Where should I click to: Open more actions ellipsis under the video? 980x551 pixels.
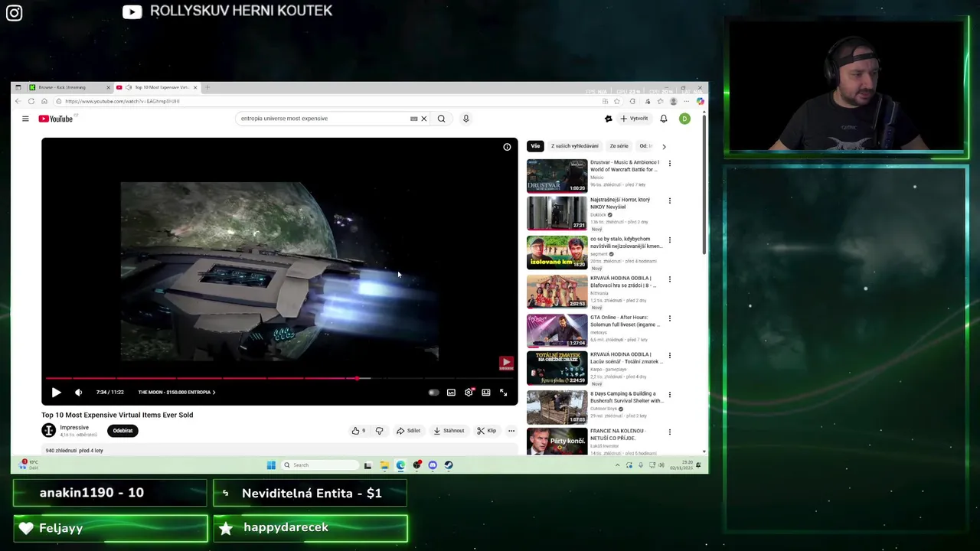pyautogui.click(x=511, y=431)
